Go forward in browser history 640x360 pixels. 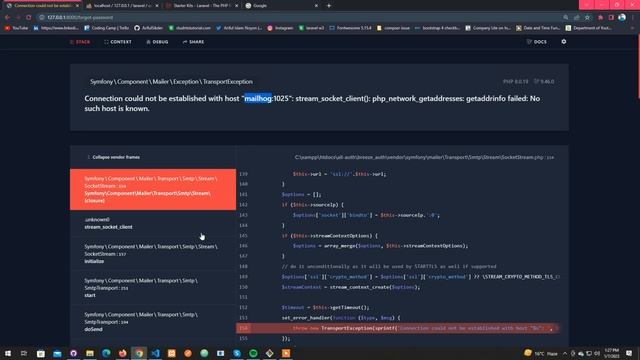coord(18,18)
